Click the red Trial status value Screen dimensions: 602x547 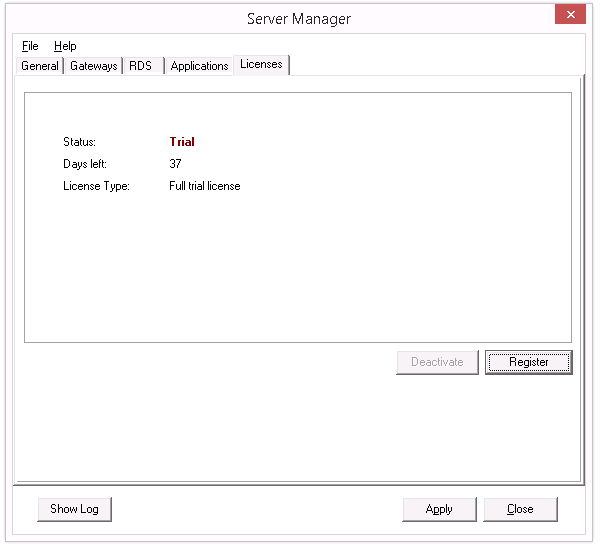coord(182,142)
